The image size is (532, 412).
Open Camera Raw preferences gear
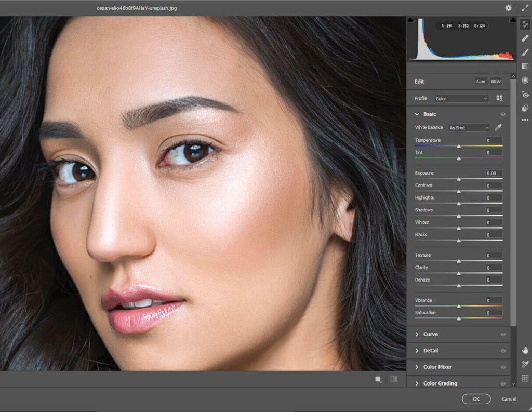tap(508, 8)
